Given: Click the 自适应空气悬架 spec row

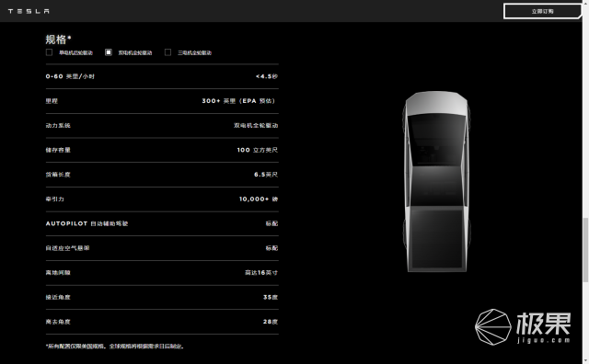Looking at the screenshot, I should point(162,248).
